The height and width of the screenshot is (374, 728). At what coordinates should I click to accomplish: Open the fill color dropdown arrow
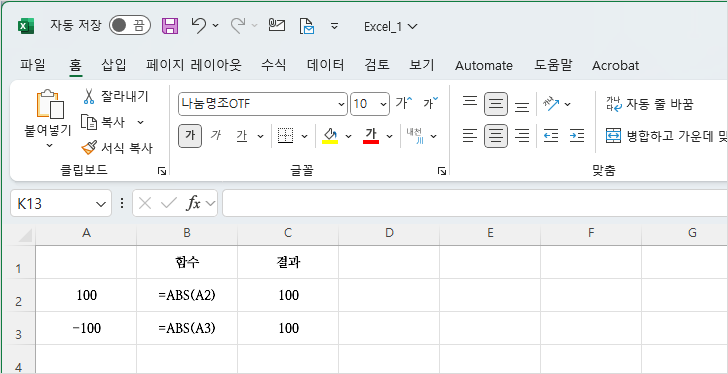pos(349,136)
